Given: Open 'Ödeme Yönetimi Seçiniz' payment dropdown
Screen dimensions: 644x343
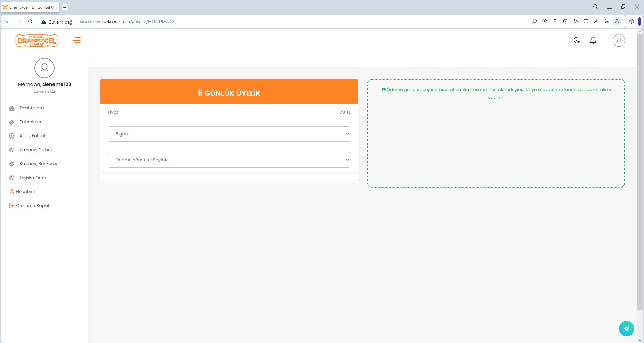Looking at the screenshot, I should click(x=229, y=160).
